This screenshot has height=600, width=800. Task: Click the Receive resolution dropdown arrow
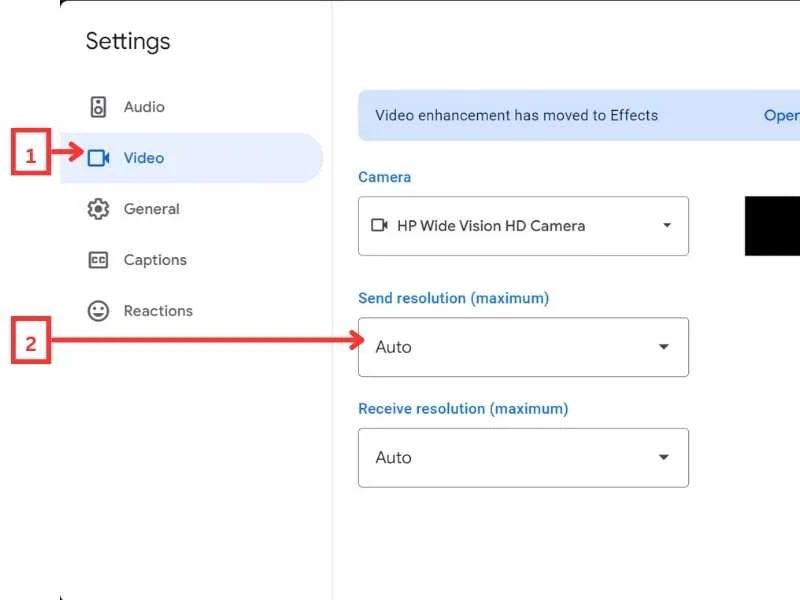point(663,457)
